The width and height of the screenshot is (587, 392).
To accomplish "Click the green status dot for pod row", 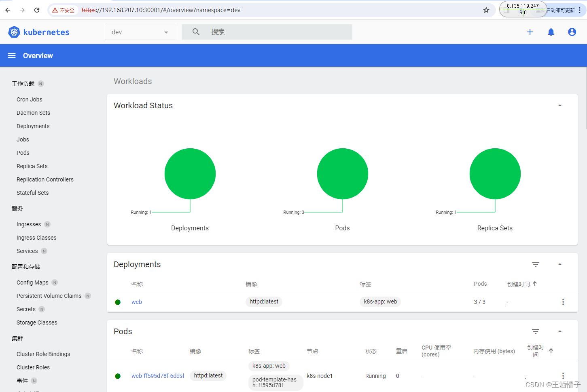I will (118, 376).
